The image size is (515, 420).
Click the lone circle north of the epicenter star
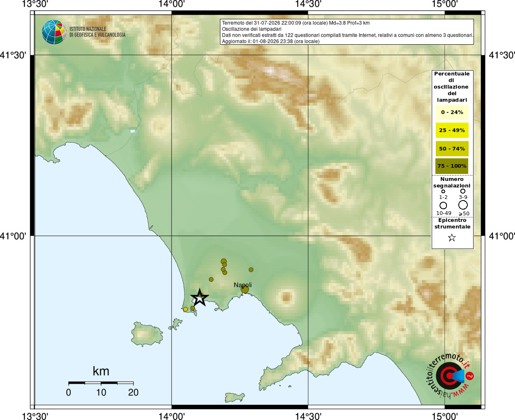211,279
